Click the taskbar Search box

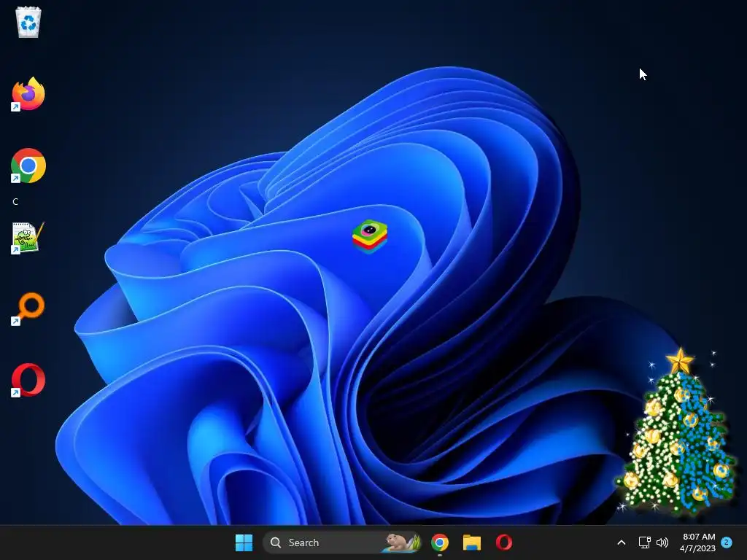point(341,542)
